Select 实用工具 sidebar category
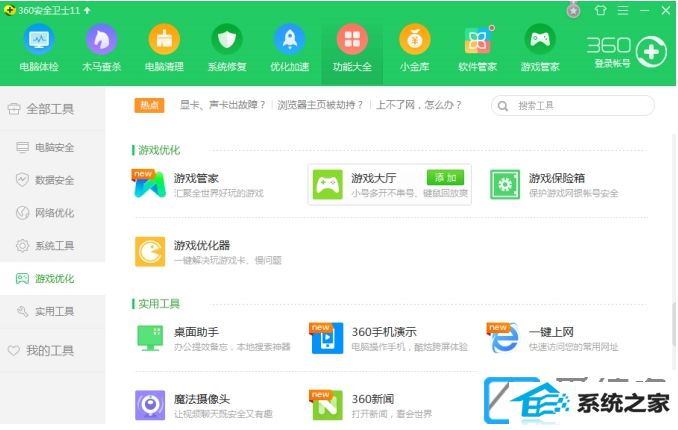 52,311
